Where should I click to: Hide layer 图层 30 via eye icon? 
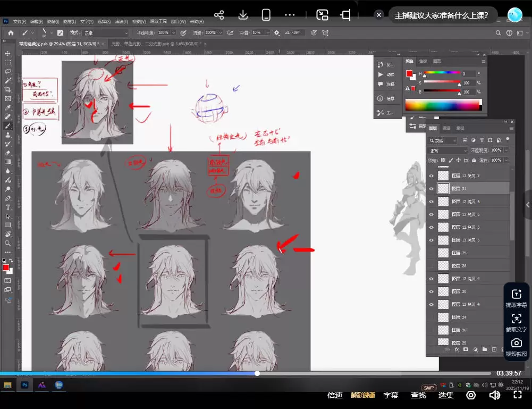432,291
